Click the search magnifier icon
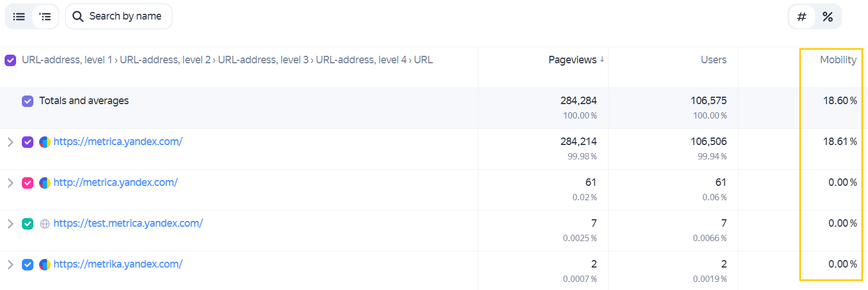Screen dimensions: 868x290 click(78, 17)
